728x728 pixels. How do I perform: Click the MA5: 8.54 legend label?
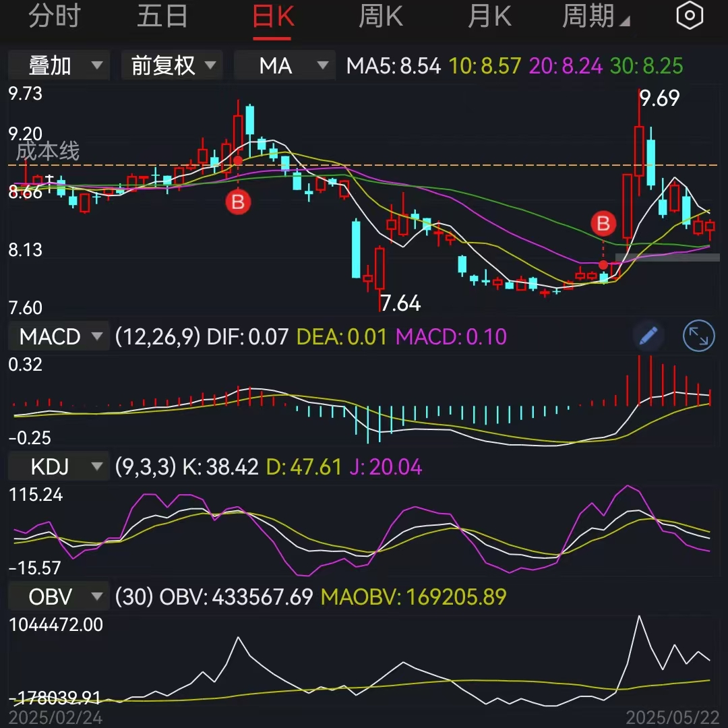pyautogui.click(x=393, y=65)
